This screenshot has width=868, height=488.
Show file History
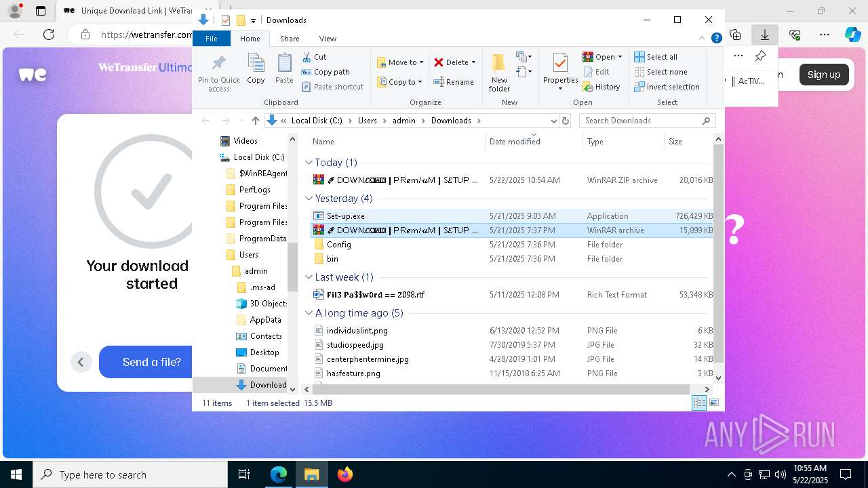click(x=601, y=87)
